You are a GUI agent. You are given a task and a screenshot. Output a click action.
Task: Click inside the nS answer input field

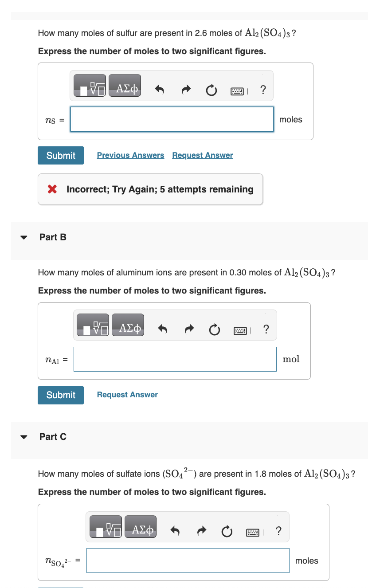[x=172, y=119]
